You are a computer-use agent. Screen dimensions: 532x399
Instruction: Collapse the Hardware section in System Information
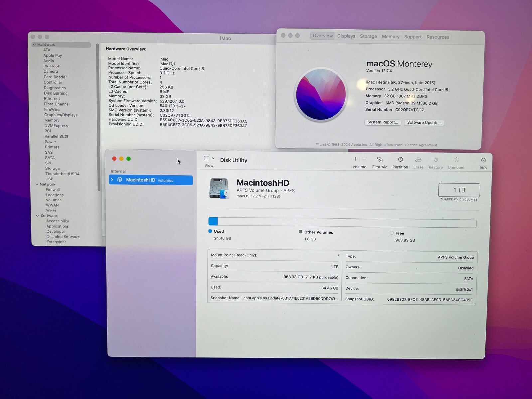pyautogui.click(x=34, y=45)
